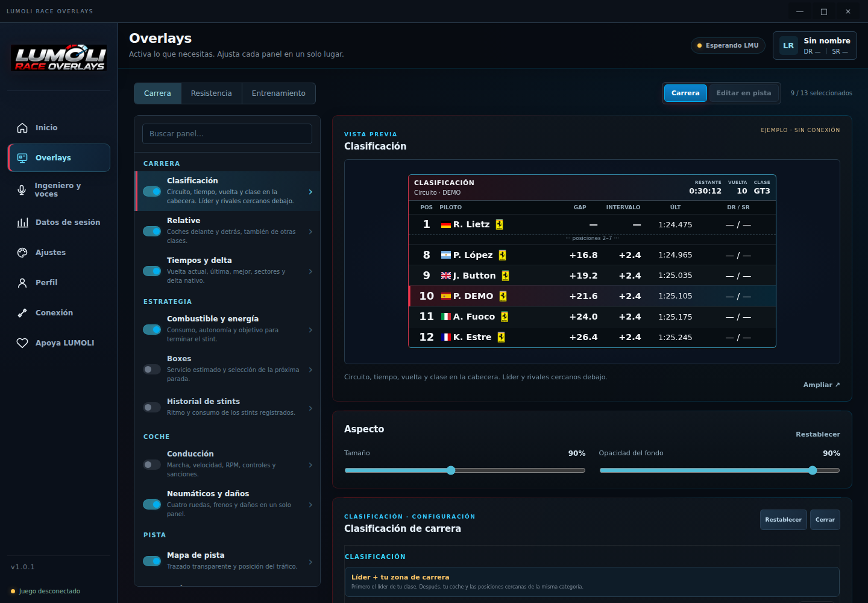Open Ajustes palette icon
868x603 pixels.
click(22, 253)
